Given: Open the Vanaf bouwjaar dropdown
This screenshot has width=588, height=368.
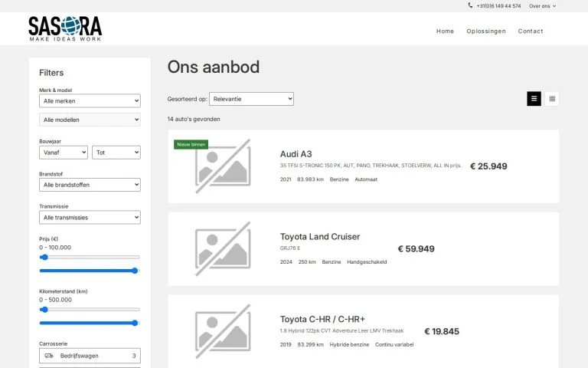Looking at the screenshot, I should [x=64, y=152].
